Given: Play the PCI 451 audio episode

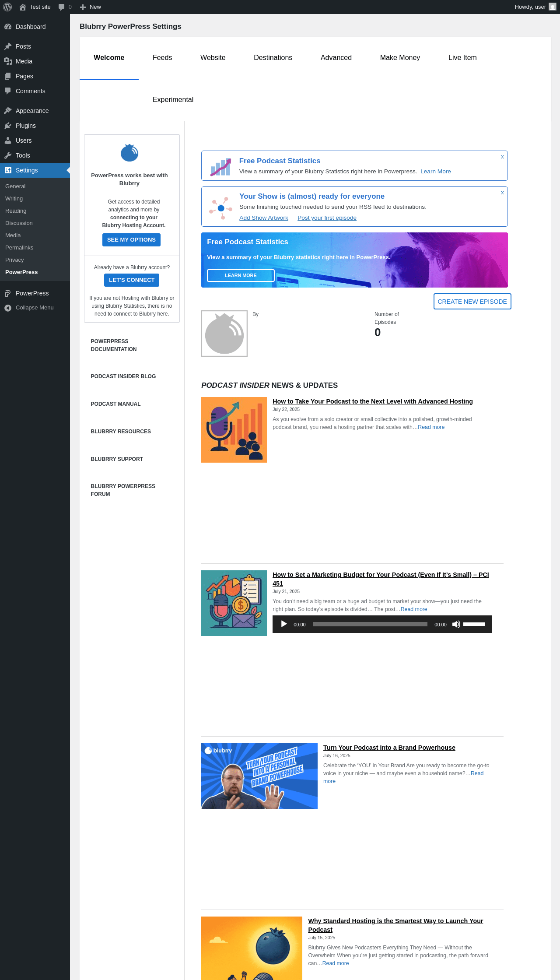Looking at the screenshot, I should 284,624.
